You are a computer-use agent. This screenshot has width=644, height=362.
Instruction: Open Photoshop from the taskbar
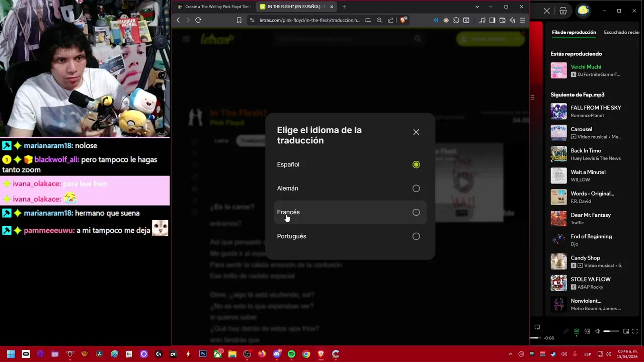click(x=203, y=354)
